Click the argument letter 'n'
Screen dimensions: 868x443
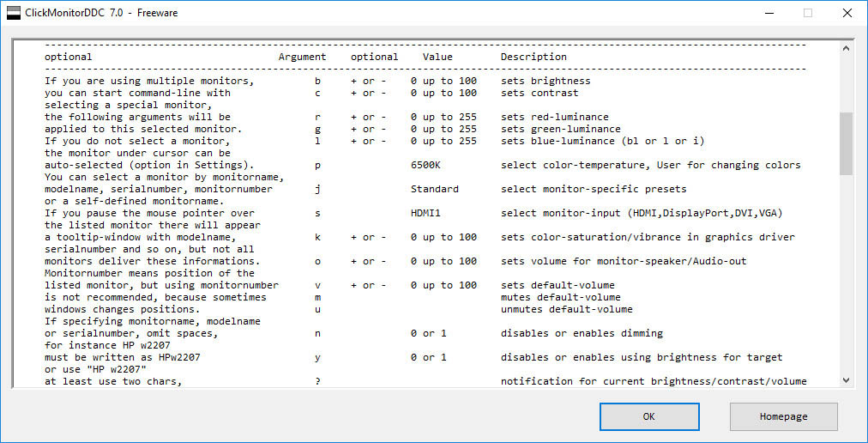317,334
